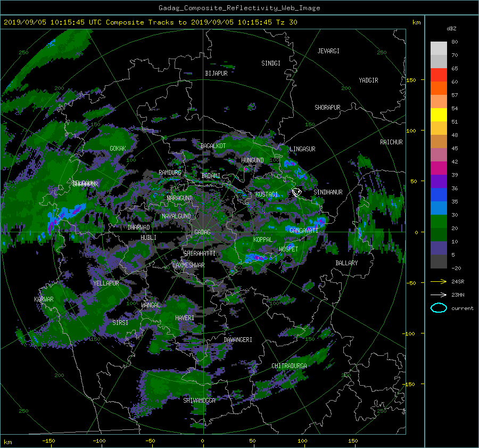Click the dBZ legend heading
This screenshot has width=479, height=448.
[x=451, y=29]
